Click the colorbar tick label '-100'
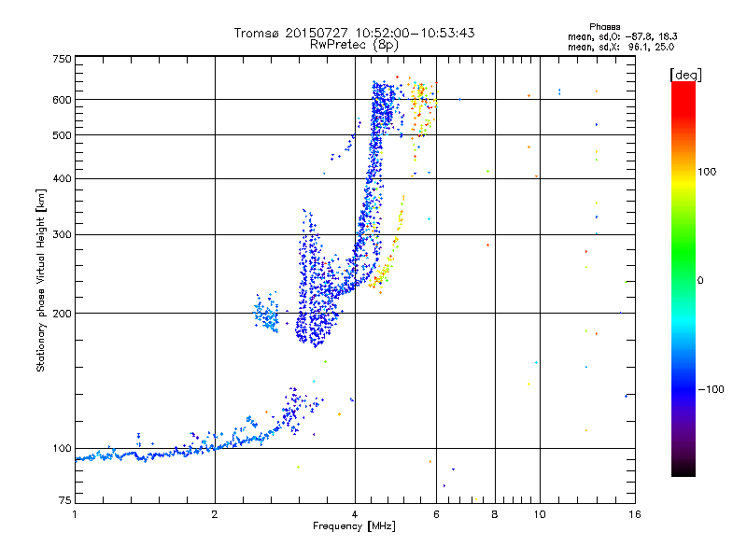Screen dimensions: 747x560 [x=711, y=389]
